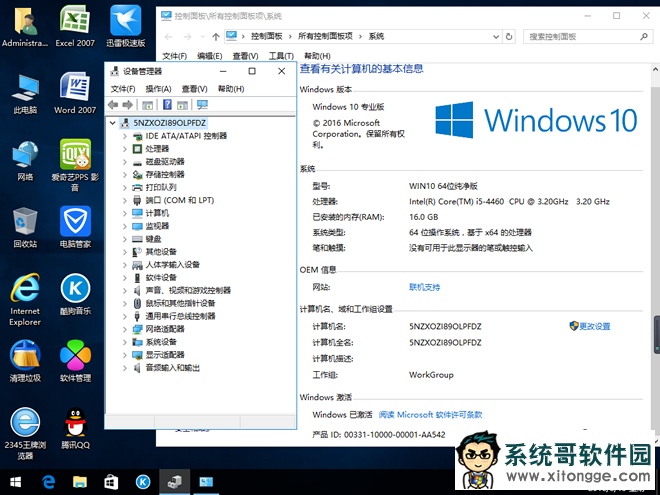660x495 pixels.
Task: Open 帮助(H) menu in Device Manager
Action: pos(231,89)
